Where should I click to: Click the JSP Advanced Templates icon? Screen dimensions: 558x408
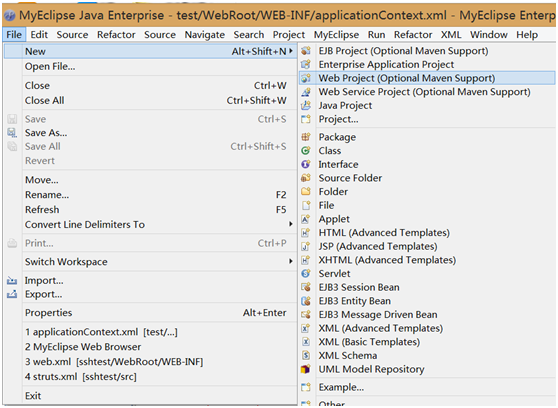306,246
